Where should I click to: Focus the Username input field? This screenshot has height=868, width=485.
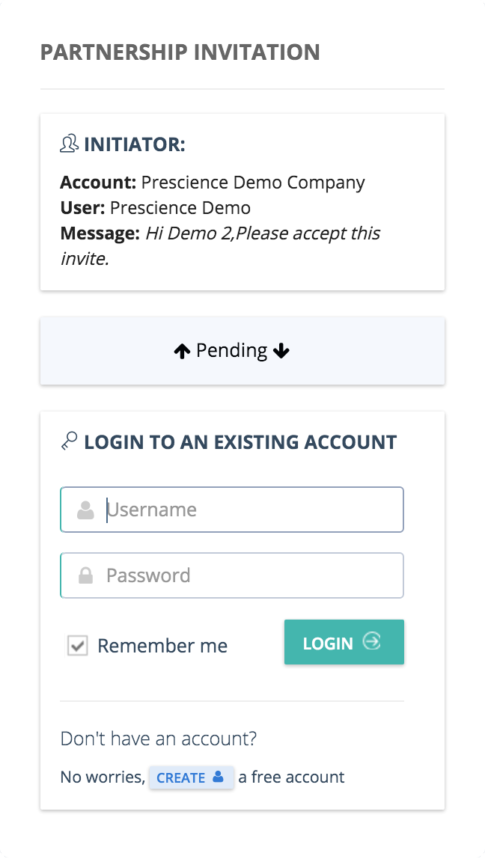[x=232, y=510]
